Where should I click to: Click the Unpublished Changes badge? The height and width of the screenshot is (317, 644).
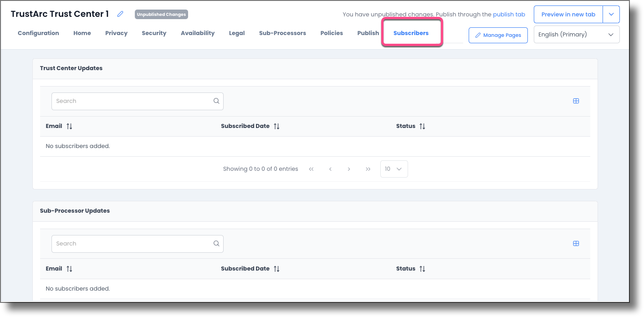[161, 14]
